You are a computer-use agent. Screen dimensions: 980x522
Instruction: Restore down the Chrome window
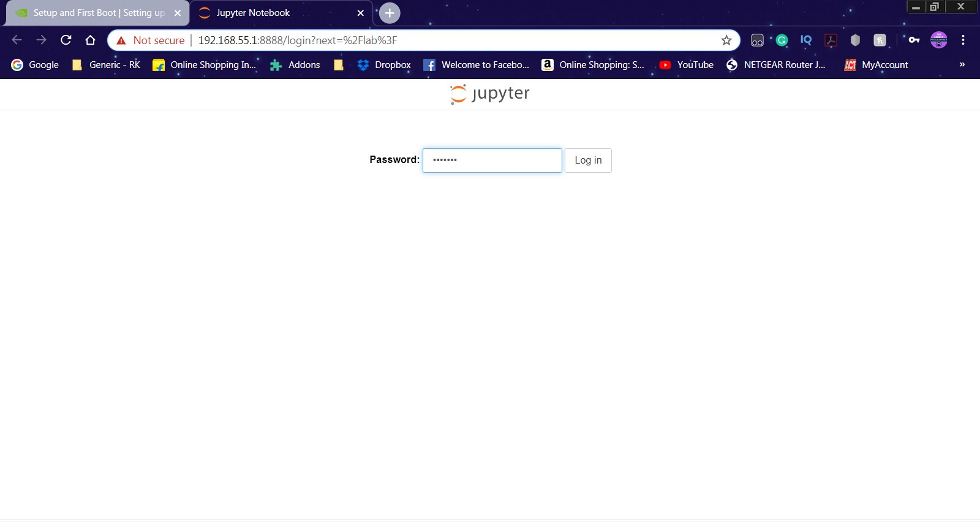click(935, 7)
